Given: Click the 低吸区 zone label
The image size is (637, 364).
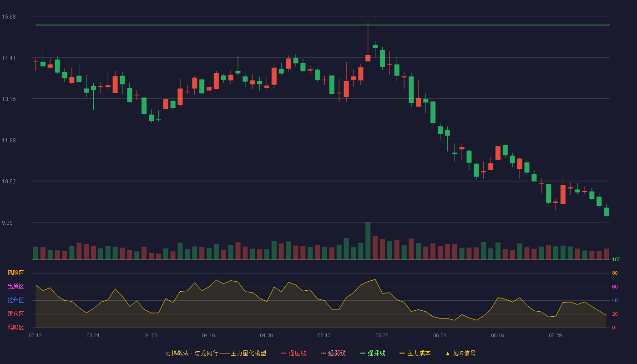Looking at the screenshot, I should click(x=15, y=327).
